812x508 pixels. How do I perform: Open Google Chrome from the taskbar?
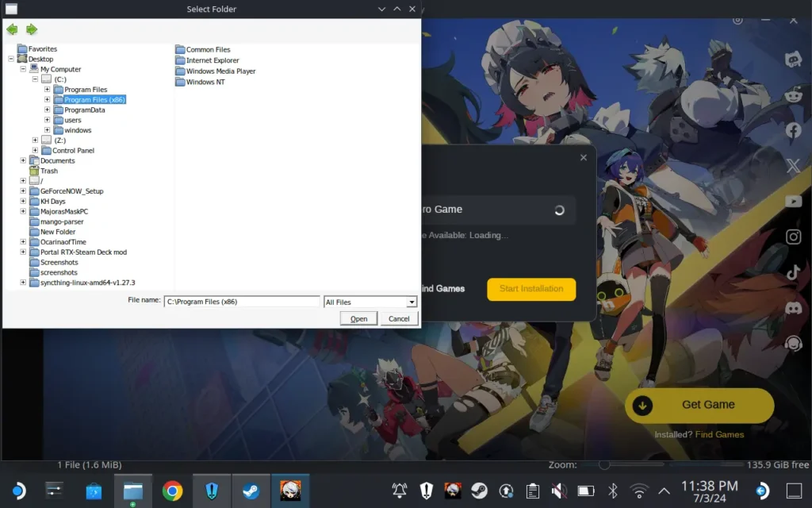(x=172, y=491)
